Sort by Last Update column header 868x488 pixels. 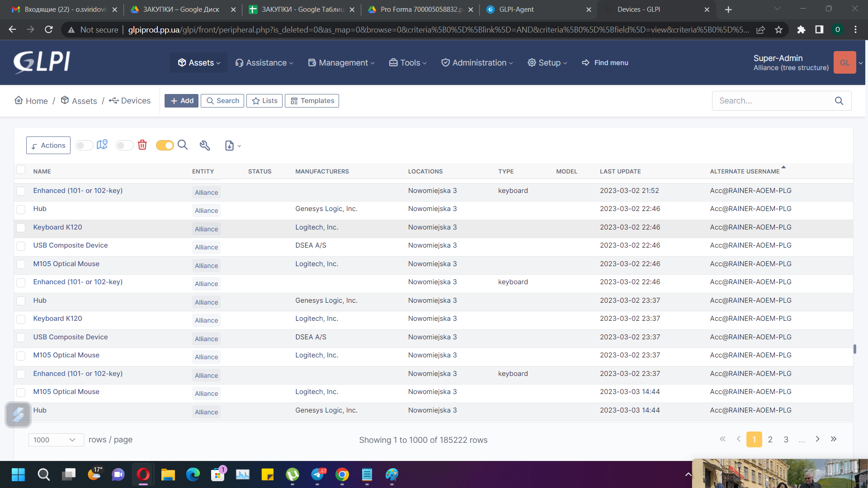click(x=620, y=171)
